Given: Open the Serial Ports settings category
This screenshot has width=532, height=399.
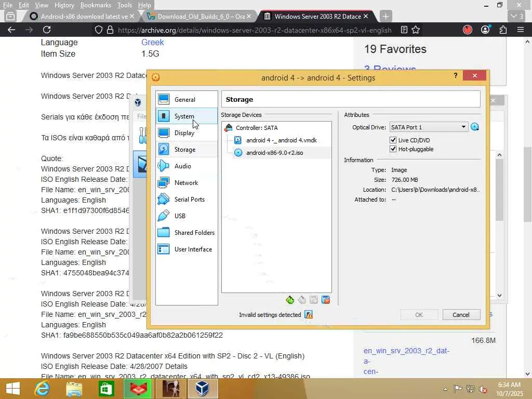Looking at the screenshot, I should click(x=187, y=199).
